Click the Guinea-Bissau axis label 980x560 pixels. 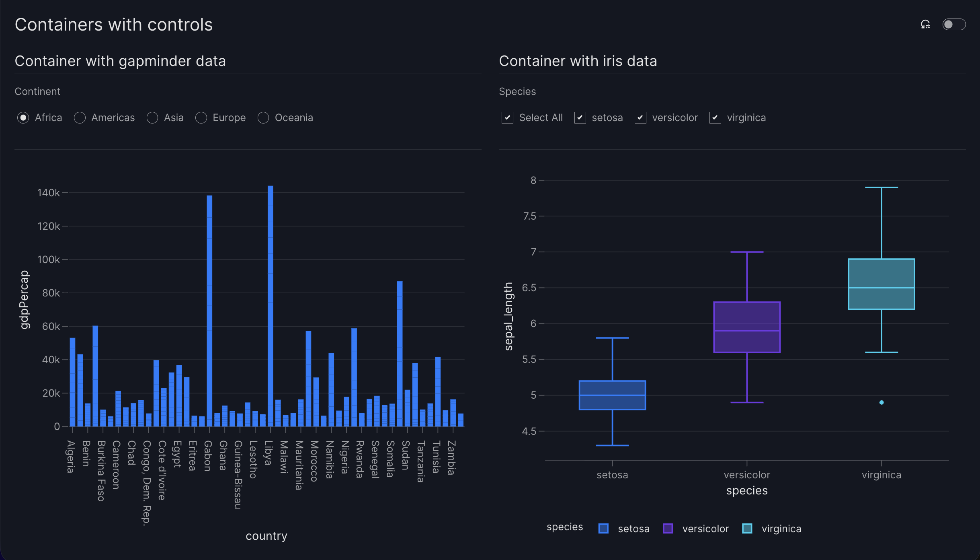(238, 475)
